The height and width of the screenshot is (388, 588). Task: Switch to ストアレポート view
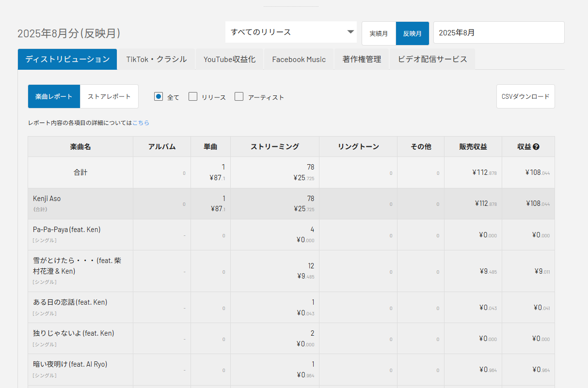pyautogui.click(x=109, y=96)
